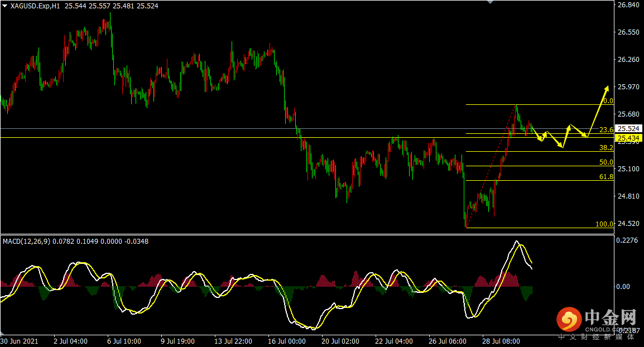The height and width of the screenshot is (347, 644).
Task: Select the MACD(12,26,9) indicator label
Action: click(26, 242)
